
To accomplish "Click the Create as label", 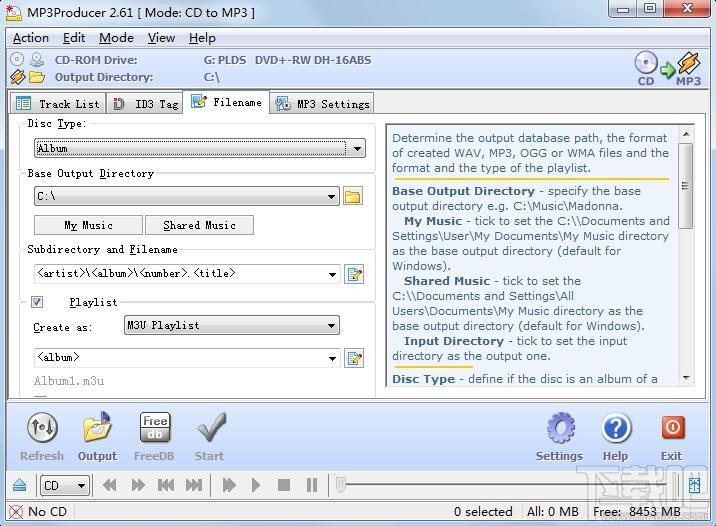I will click(62, 327).
